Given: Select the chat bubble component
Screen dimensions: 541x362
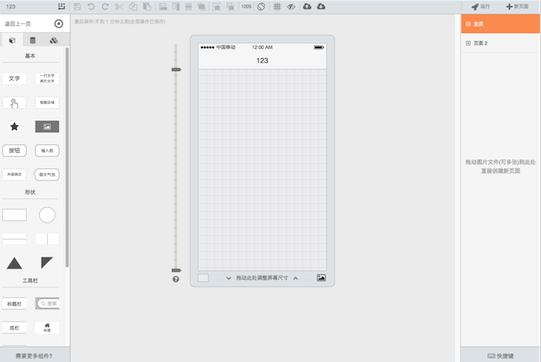Looking at the screenshot, I should tap(47, 174).
